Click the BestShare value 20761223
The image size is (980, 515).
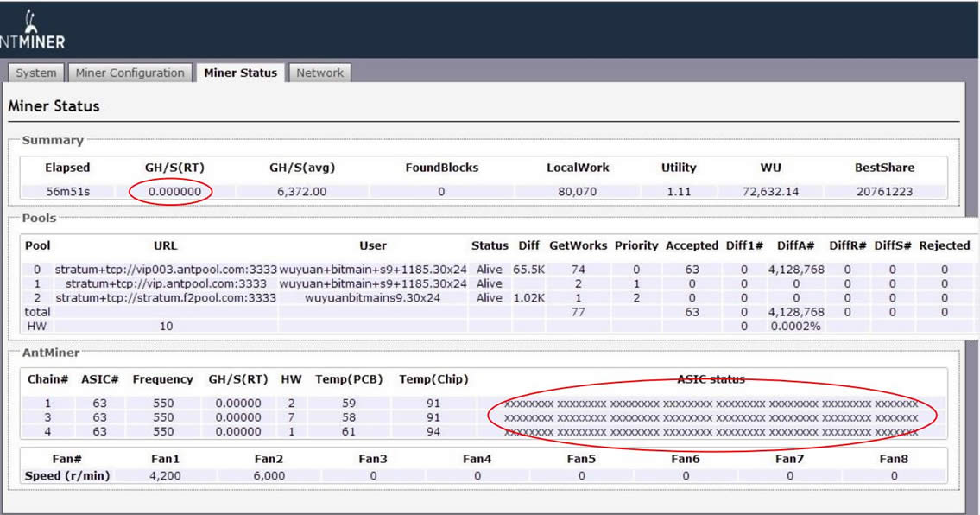click(x=886, y=192)
